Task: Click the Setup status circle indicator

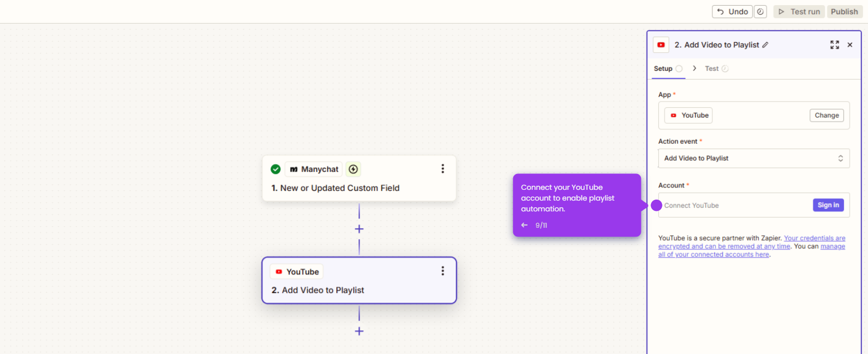Action: 679,69
